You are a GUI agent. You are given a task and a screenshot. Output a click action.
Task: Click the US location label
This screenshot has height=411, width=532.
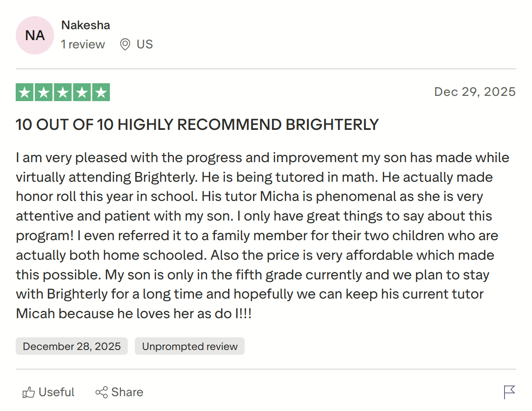coord(144,44)
